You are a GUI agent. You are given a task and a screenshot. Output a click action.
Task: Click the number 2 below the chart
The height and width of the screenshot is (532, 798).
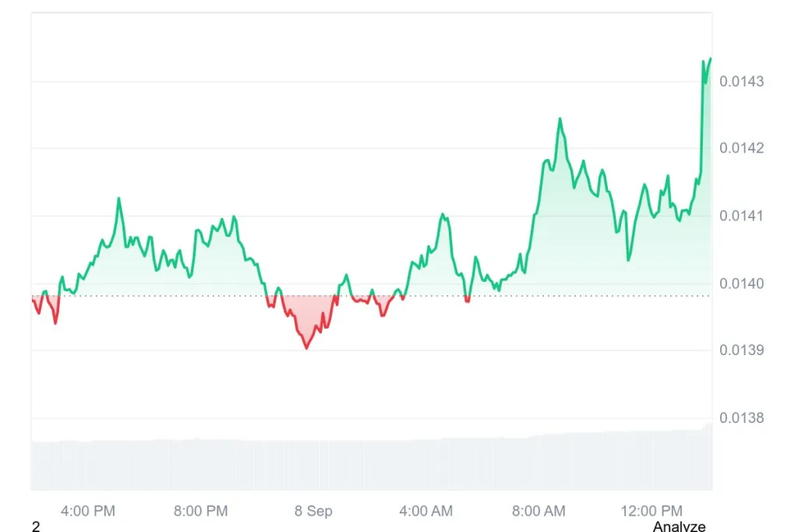(x=36, y=527)
